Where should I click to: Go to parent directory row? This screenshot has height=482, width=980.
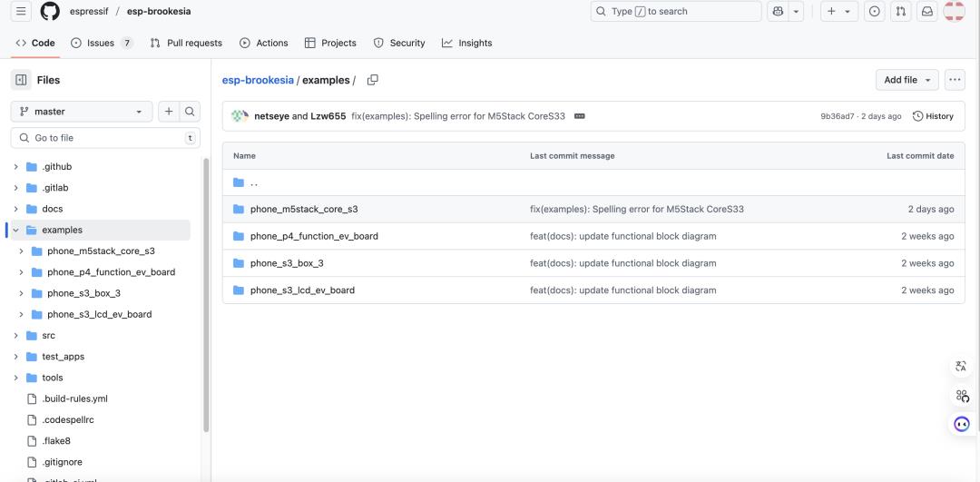click(x=593, y=182)
